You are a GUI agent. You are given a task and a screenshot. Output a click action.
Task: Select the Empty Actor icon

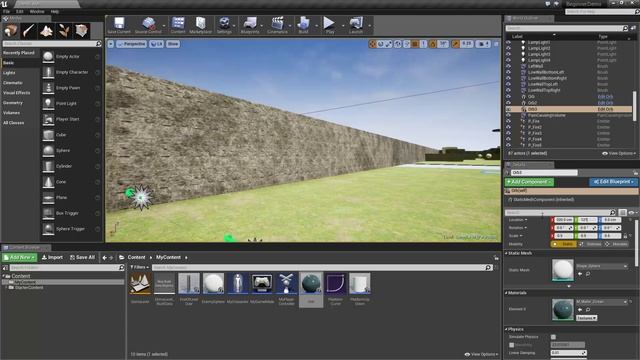point(48,57)
